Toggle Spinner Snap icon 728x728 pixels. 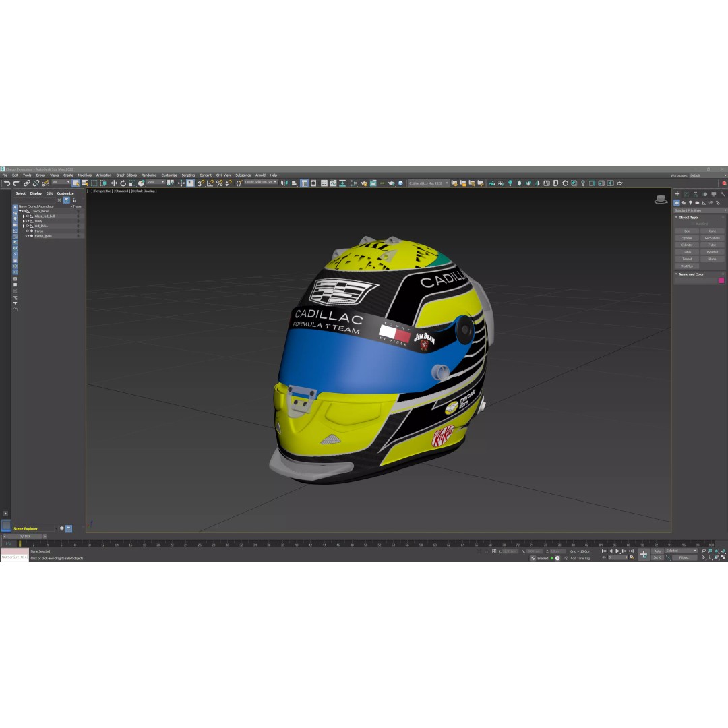[x=229, y=183]
